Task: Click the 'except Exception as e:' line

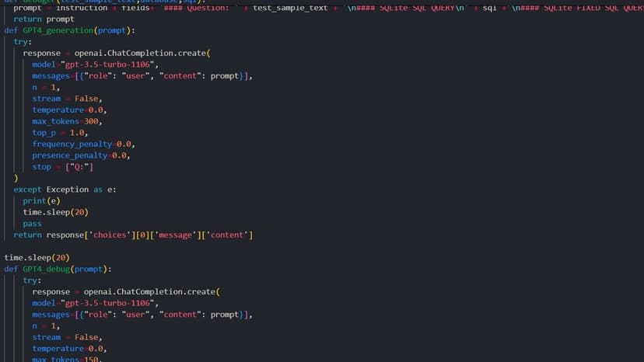Action: [65, 190]
